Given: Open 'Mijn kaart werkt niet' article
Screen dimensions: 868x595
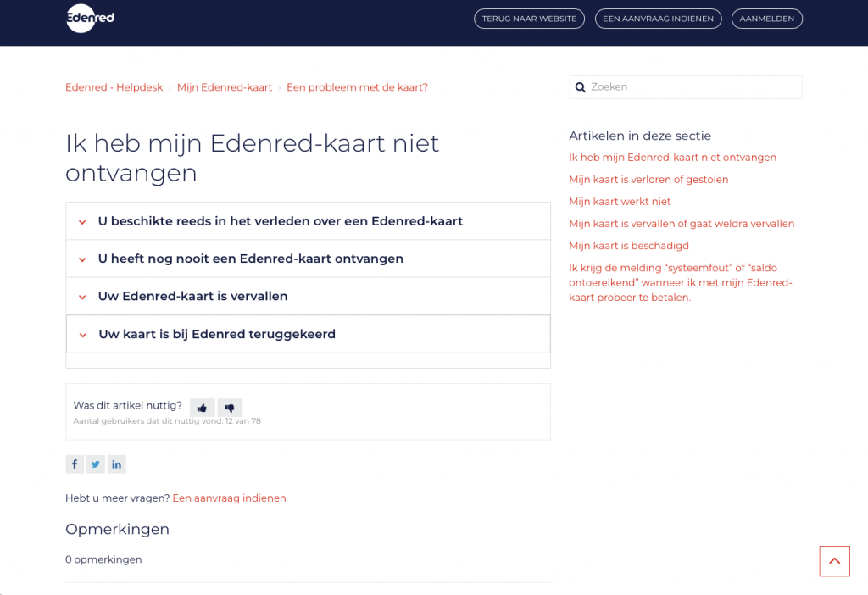Looking at the screenshot, I should click(620, 202).
